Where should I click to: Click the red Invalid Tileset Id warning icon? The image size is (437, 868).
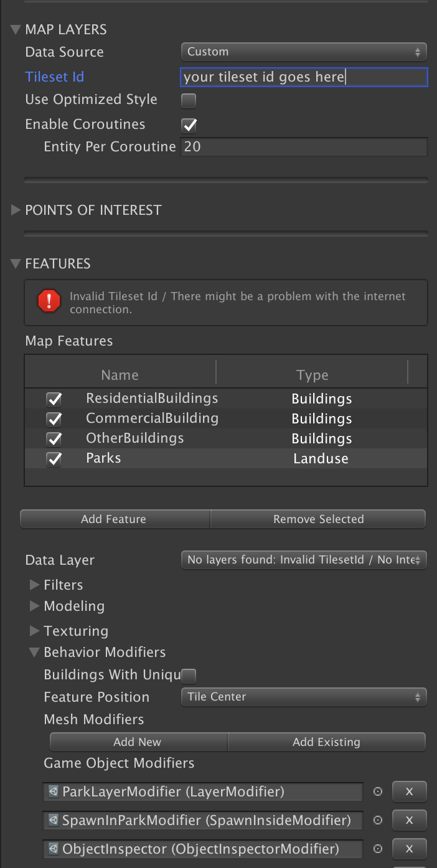point(50,303)
